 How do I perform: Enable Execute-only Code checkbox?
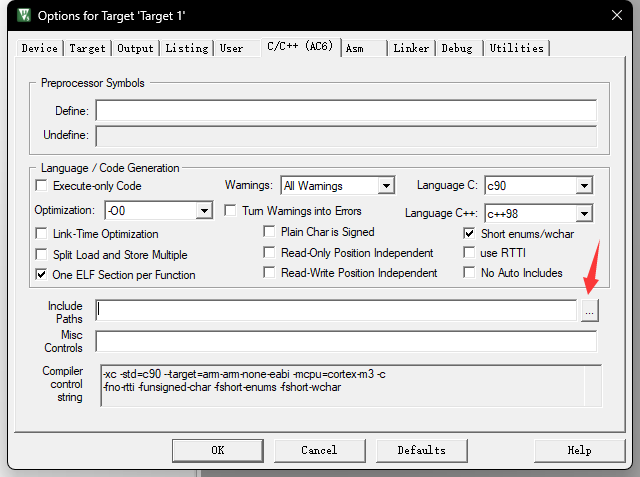click(x=41, y=186)
